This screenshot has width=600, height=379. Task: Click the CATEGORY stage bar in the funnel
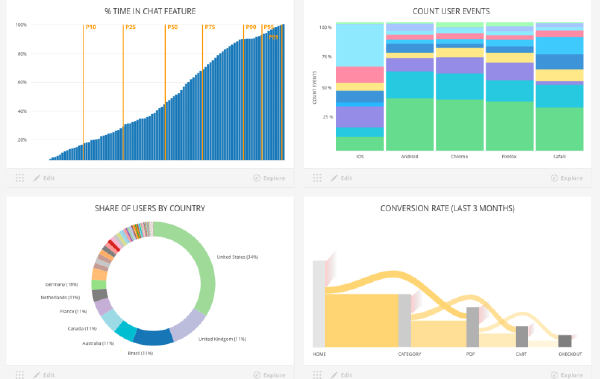point(404,321)
